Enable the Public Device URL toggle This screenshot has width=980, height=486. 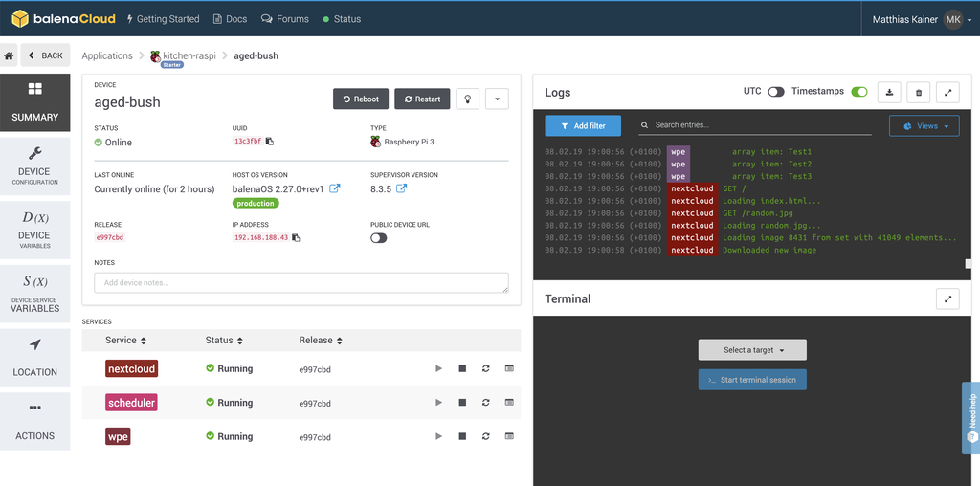click(x=379, y=237)
